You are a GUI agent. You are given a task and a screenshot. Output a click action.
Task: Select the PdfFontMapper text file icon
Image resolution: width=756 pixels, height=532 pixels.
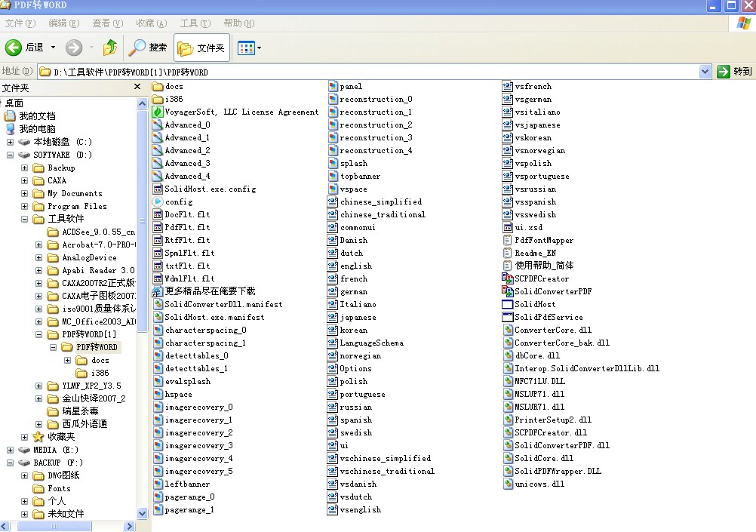(507, 240)
